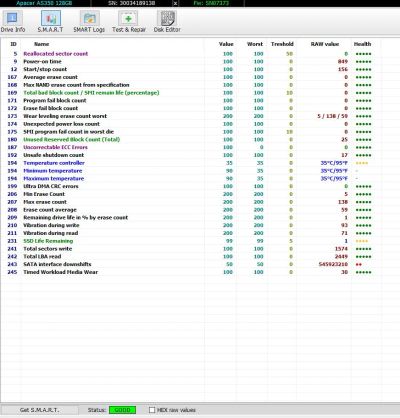Select Uncorrectable ECC Errors row
This screenshot has width=400, height=418.
(190, 147)
